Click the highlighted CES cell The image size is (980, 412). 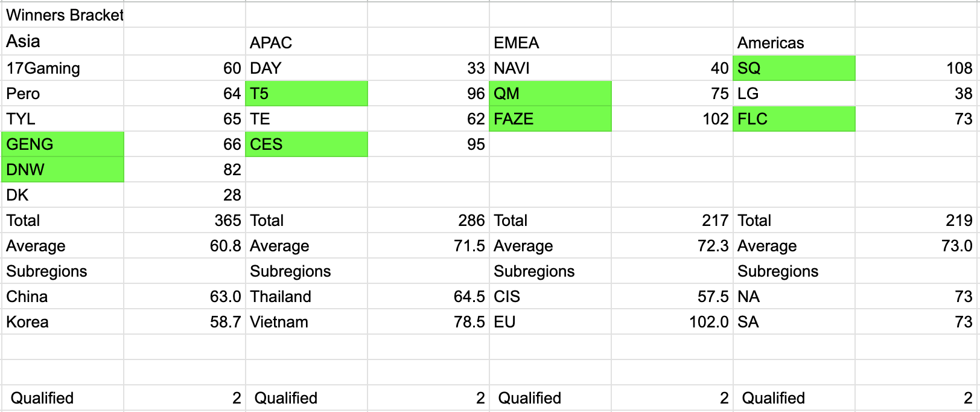click(x=307, y=144)
